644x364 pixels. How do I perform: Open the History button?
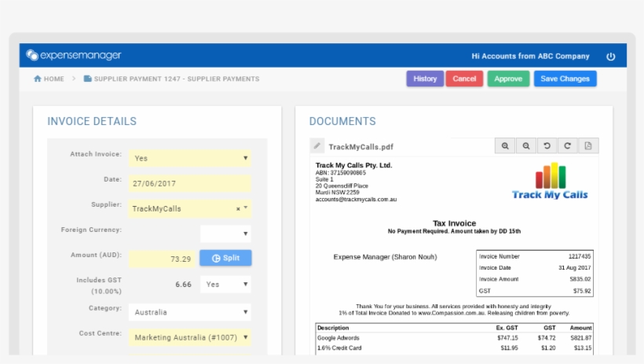click(425, 79)
